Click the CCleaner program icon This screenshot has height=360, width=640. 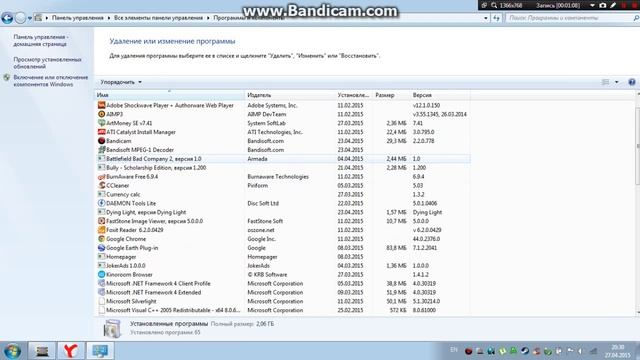tap(102, 185)
